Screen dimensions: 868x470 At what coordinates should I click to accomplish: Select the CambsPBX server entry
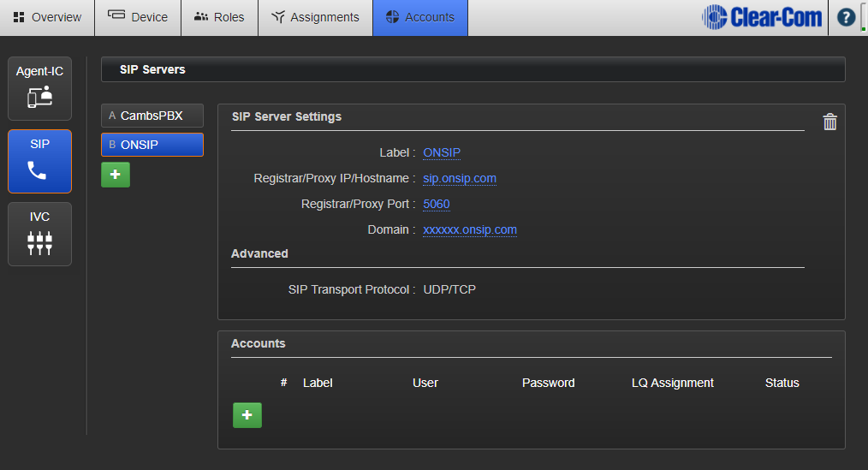[x=152, y=116]
